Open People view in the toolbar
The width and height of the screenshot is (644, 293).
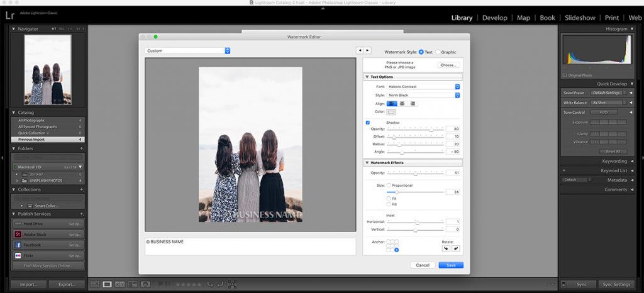click(x=145, y=284)
